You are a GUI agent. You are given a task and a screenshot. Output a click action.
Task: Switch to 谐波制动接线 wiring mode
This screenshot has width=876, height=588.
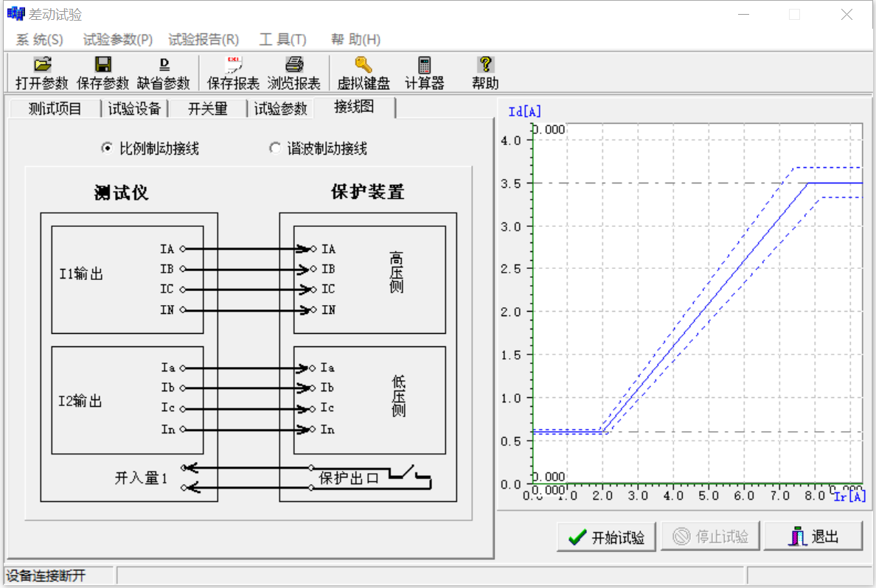(x=274, y=147)
